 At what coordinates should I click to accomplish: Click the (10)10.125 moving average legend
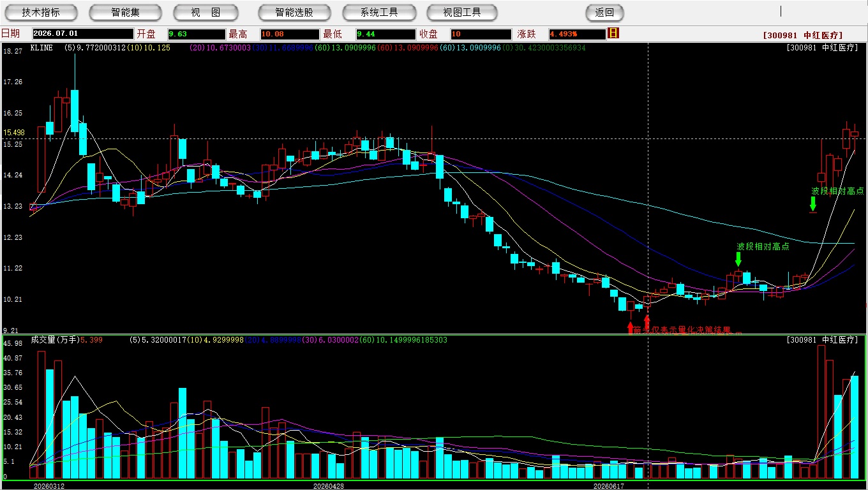[x=149, y=48]
